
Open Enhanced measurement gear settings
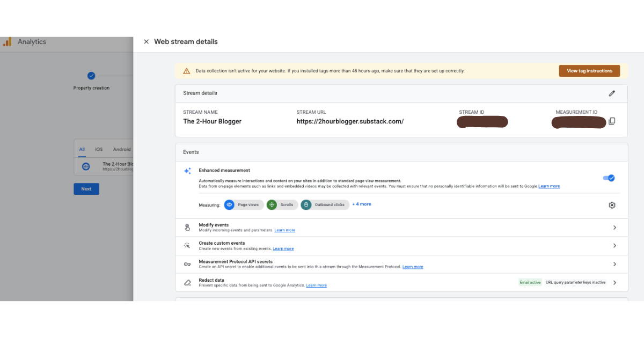612,205
